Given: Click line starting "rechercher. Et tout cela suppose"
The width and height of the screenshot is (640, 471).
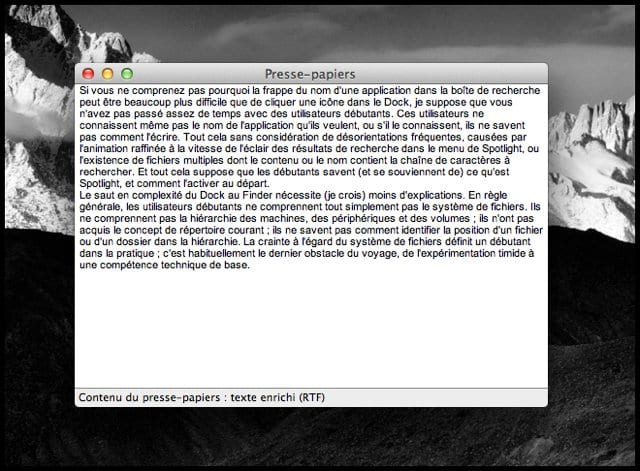Looking at the screenshot, I should click(x=294, y=172).
